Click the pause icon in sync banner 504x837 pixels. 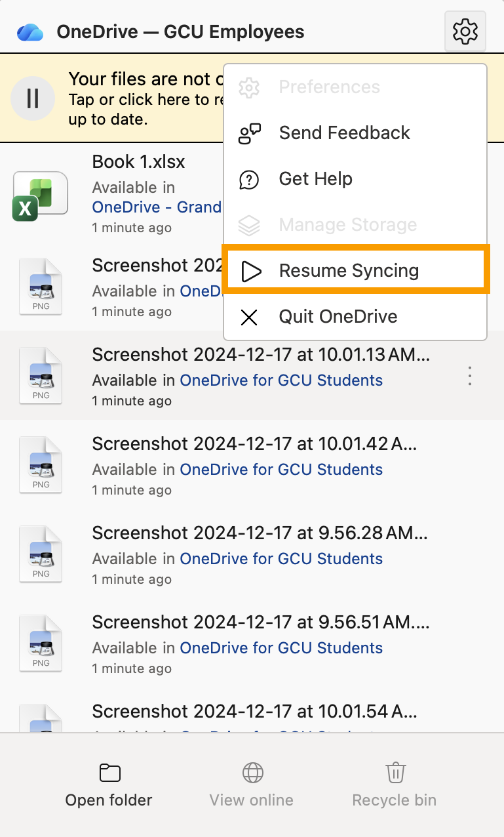pyautogui.click(x=33, y=98)
